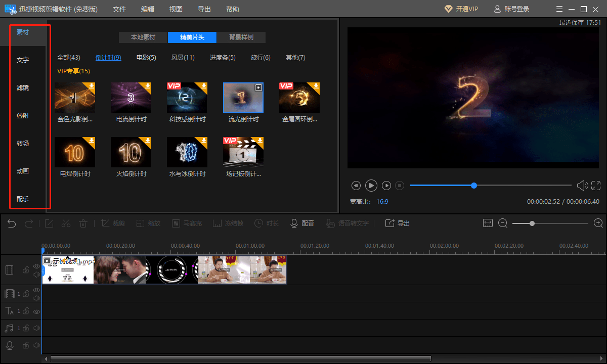Expand the 视图 menu

[x=176, y=9]
